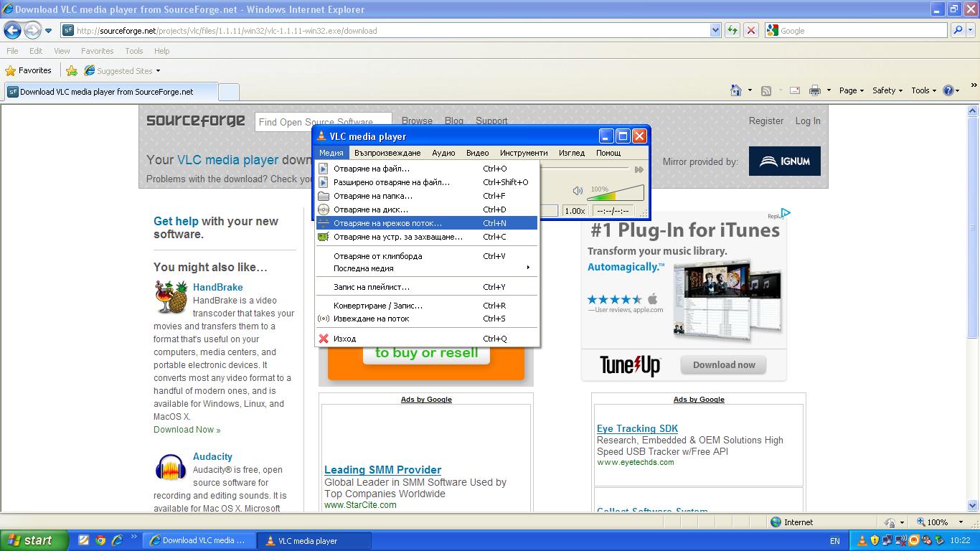Image resolution: width=980 pixels, height=551 pixels.
Task: Click the Print icon in command bar
Action: tap(815, 90)
